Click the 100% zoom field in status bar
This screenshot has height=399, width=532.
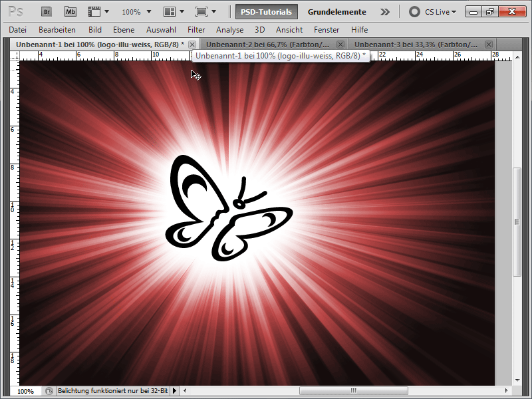click(x=25, y=391)
